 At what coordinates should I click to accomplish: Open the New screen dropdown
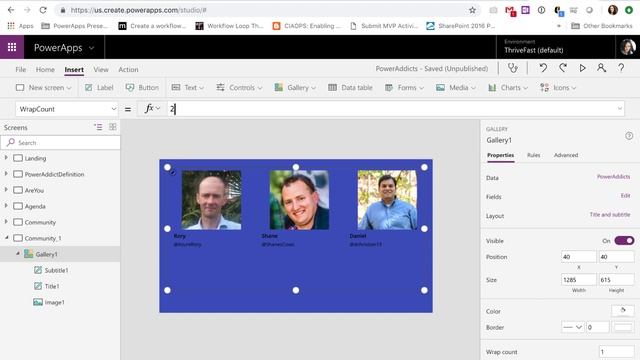click(43, 87)
